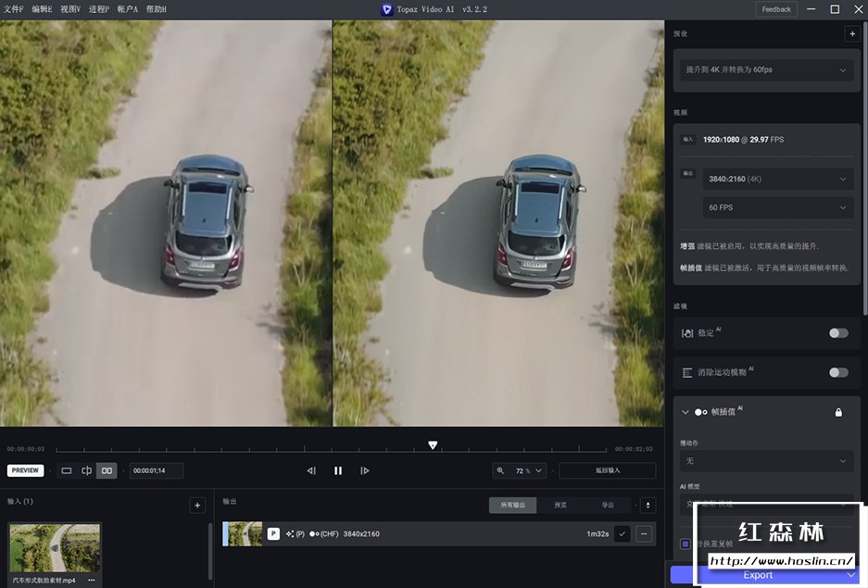The height and width of the screenshot is (588, 868).
Task: Pause the video preview playback
Action: click(338, 470)
